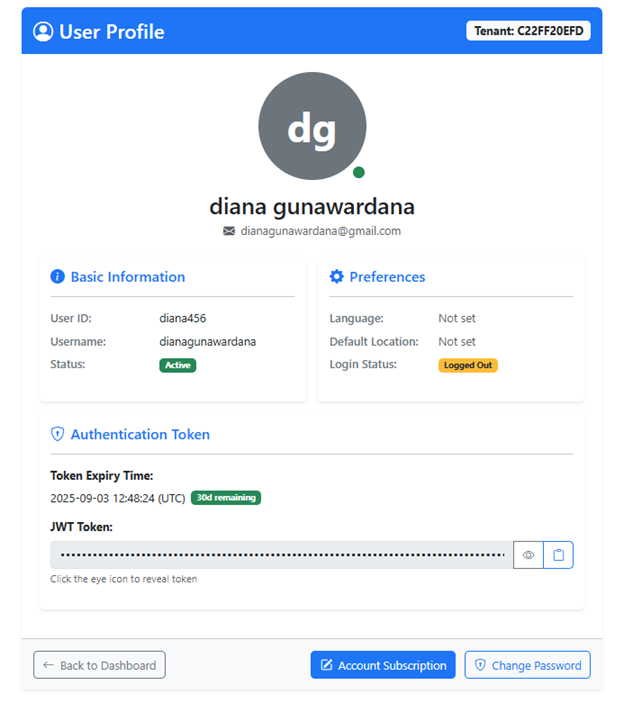Image resolution: width=624 pixels, height=703 pixels.
Task: Click the green online status dot
Action: (x=359, y=172)
